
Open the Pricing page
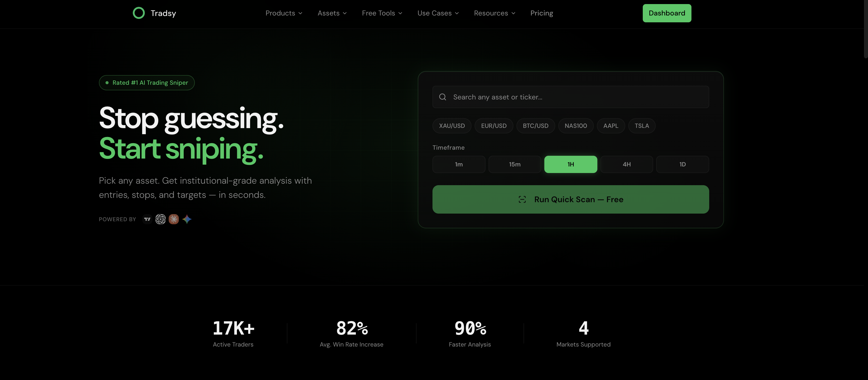coord(542,13)
